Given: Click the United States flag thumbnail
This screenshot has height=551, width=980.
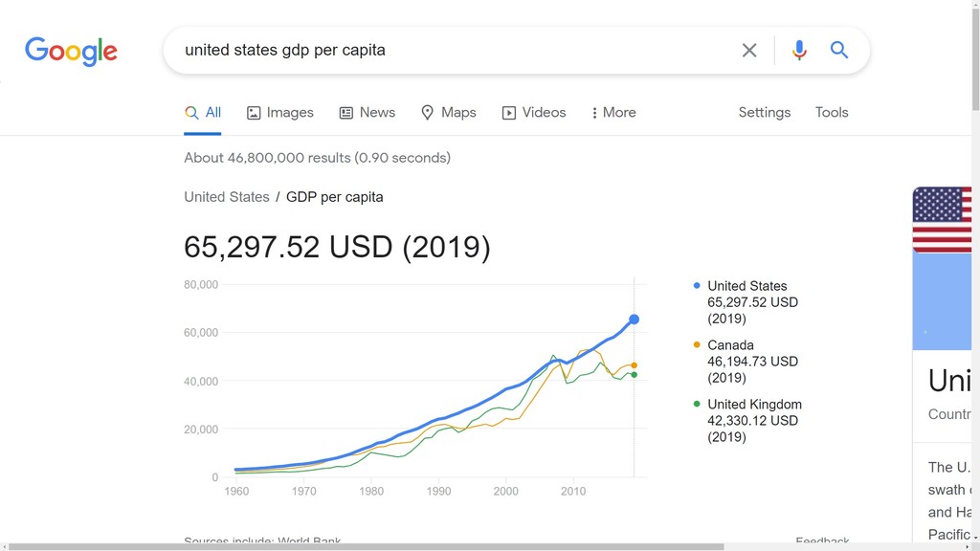Looking at the screenshot, I should [x=942, y=220].
